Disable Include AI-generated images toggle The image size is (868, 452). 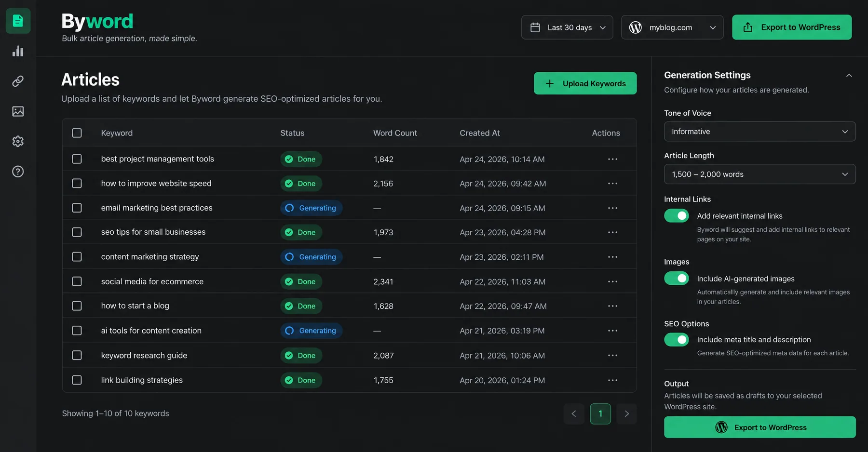point(677,279)
